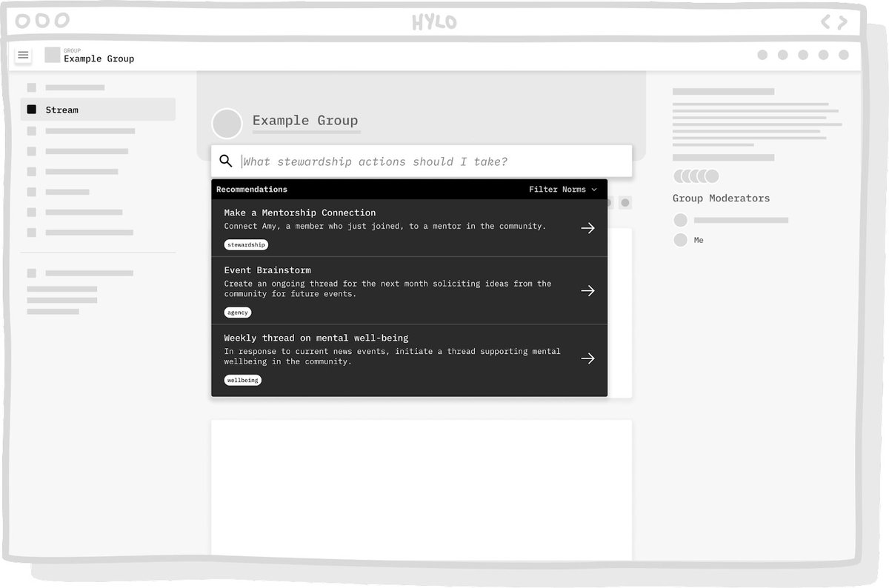Click the Example Group circular avatar

[227, 124]
